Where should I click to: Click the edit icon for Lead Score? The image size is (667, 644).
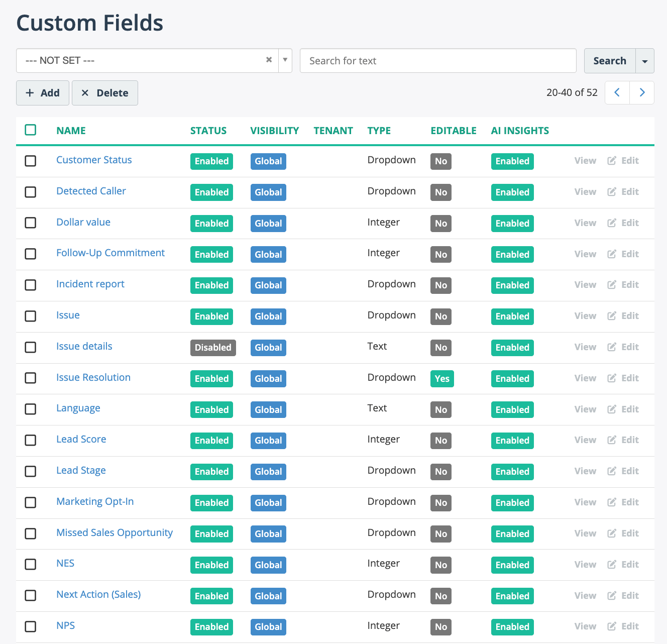click(612, 440)
